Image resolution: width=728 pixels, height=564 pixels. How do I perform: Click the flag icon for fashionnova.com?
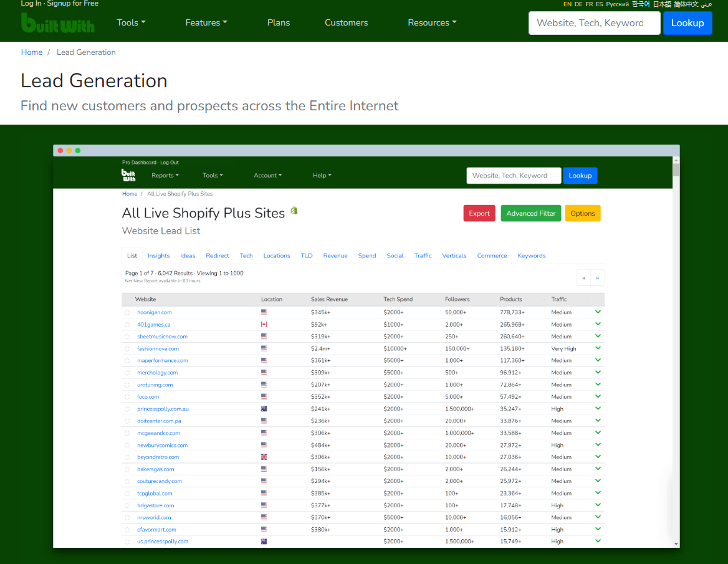tap(264, 348)
